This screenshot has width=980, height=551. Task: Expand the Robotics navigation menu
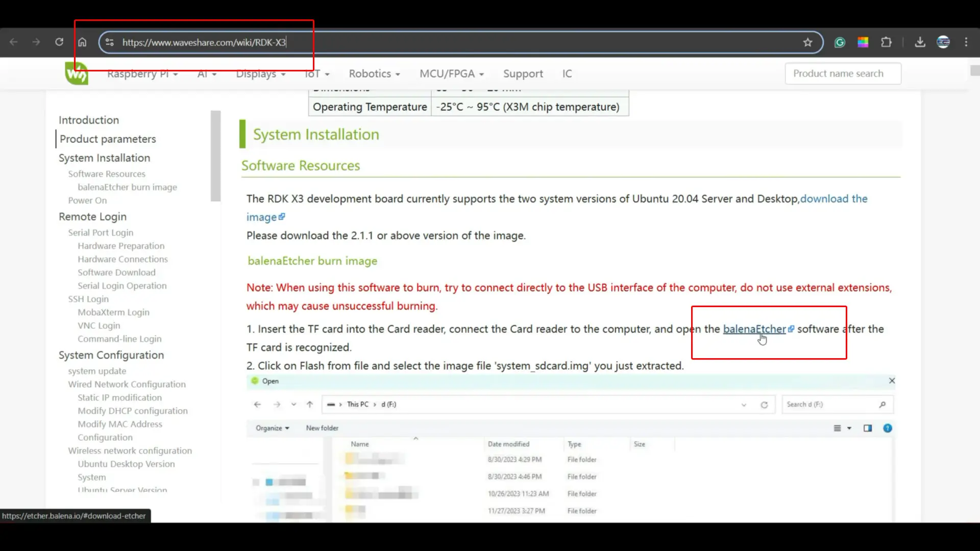click(x=374, y=74)
